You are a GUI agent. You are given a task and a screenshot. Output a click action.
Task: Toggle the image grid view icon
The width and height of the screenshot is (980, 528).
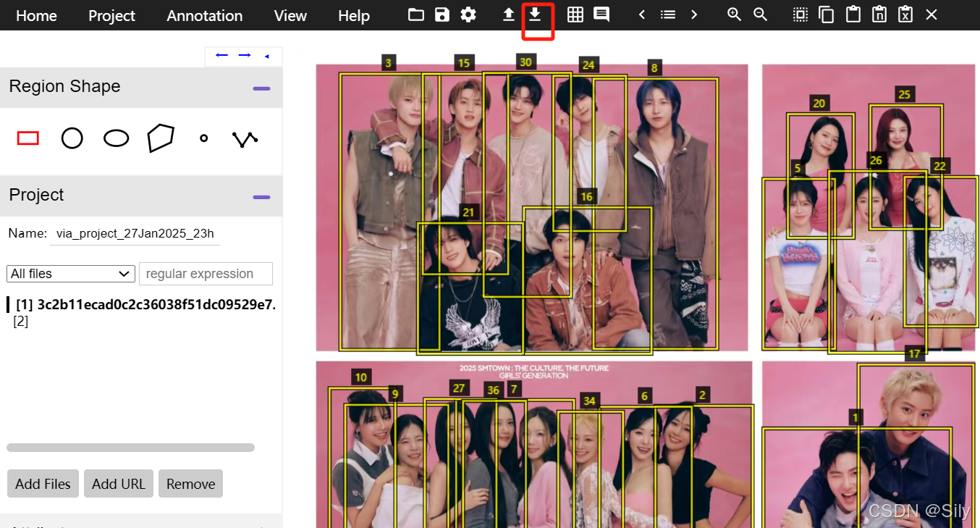pos(575,14)
